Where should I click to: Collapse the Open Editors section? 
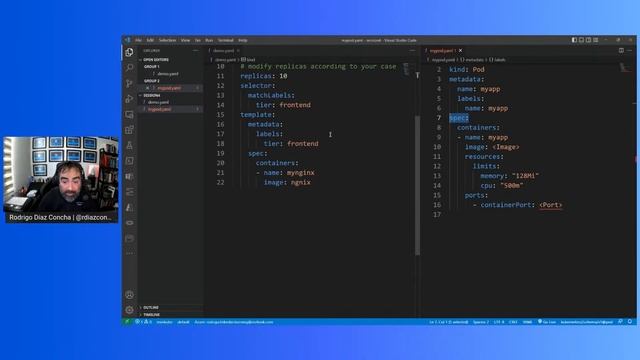point(171,60)
